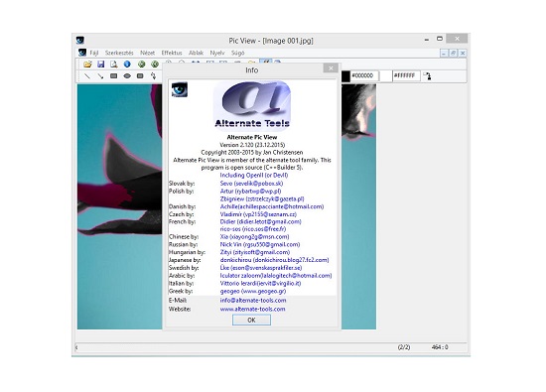546x392 pixels.
Task: Select the rectangle drawing tool
Action: click(113, 75)
